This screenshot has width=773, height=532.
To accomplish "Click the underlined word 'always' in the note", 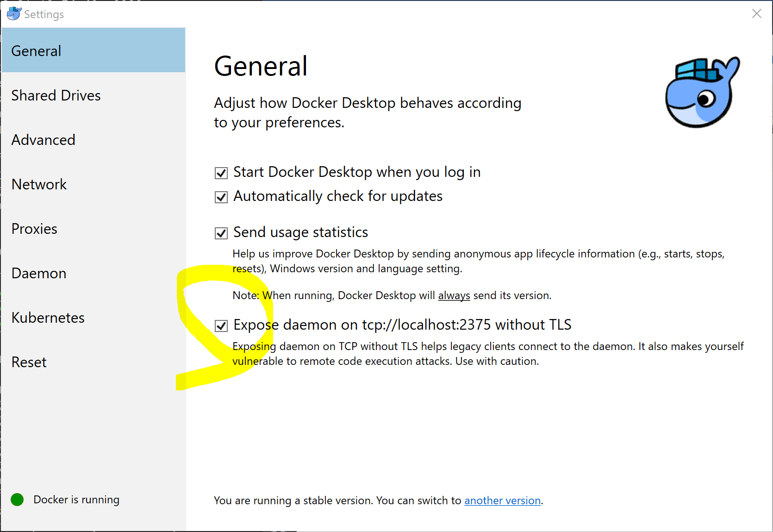I will [454, 295].
